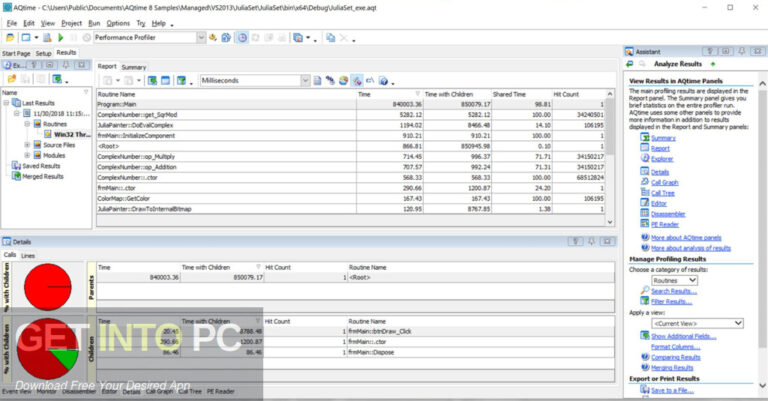Click the icon beside the Search Results link
The image size is (768, 401).
coord(645,291)
